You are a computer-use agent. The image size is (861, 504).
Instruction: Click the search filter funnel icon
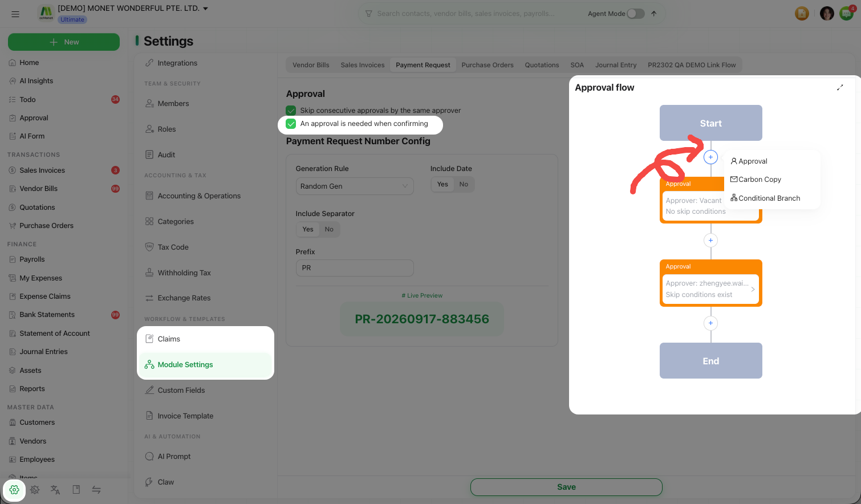(368, 14)
